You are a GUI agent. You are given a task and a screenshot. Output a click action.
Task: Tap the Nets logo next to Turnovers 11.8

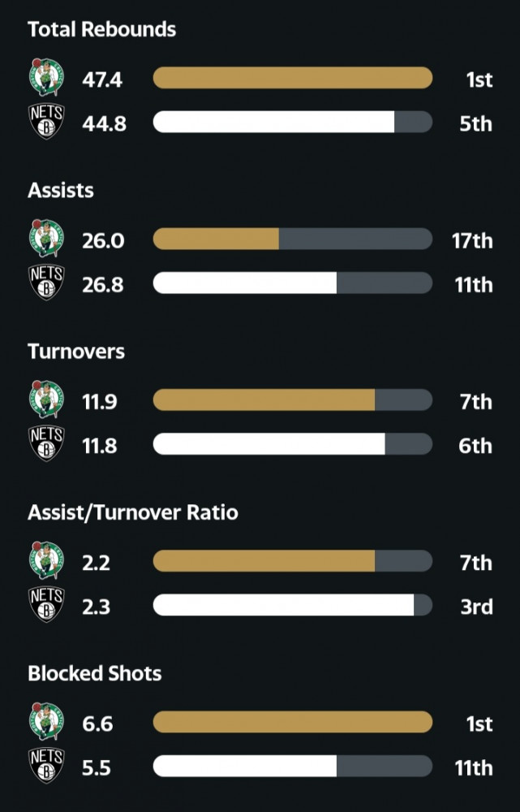(46, 444)
